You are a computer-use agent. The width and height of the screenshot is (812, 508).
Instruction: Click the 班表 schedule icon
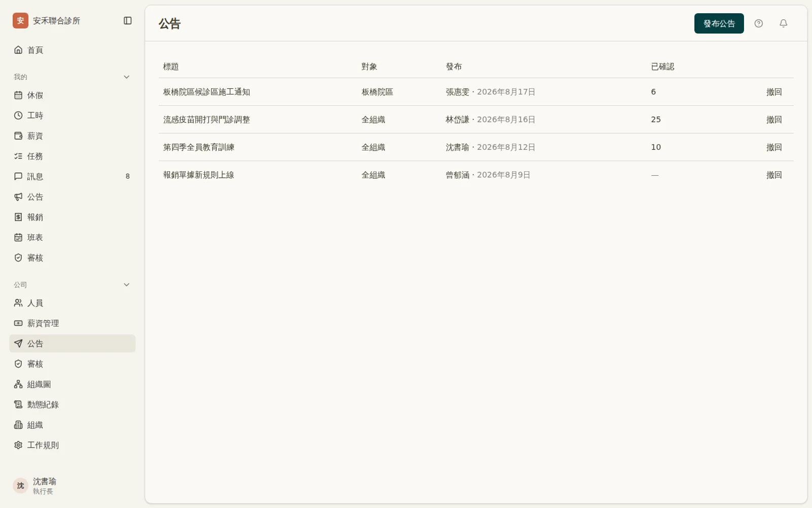tap(18, 237)
